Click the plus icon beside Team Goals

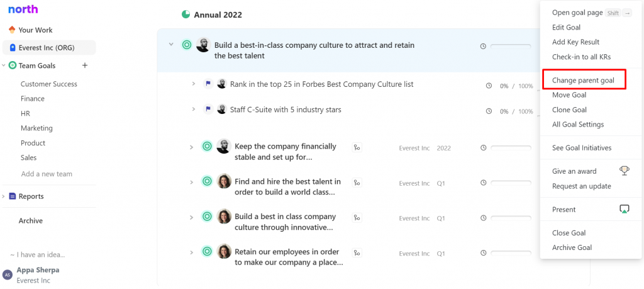(x=85, y=65)
